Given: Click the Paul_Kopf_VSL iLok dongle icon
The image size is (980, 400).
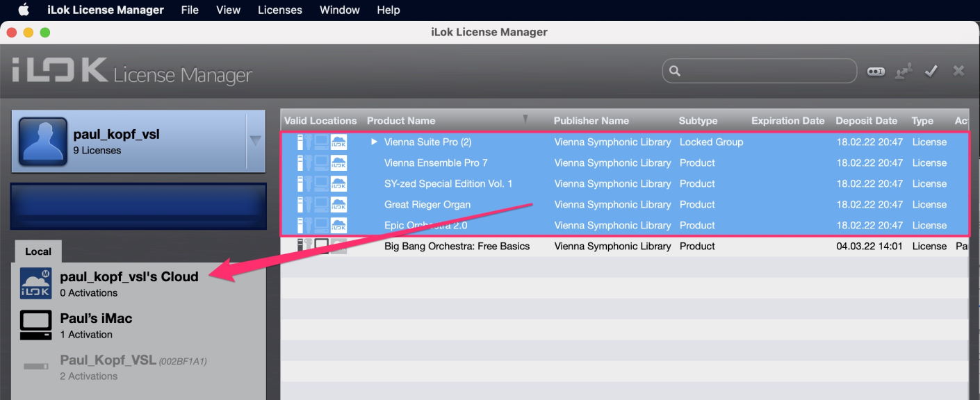Looking at the screenshot, I should (35, 366).
